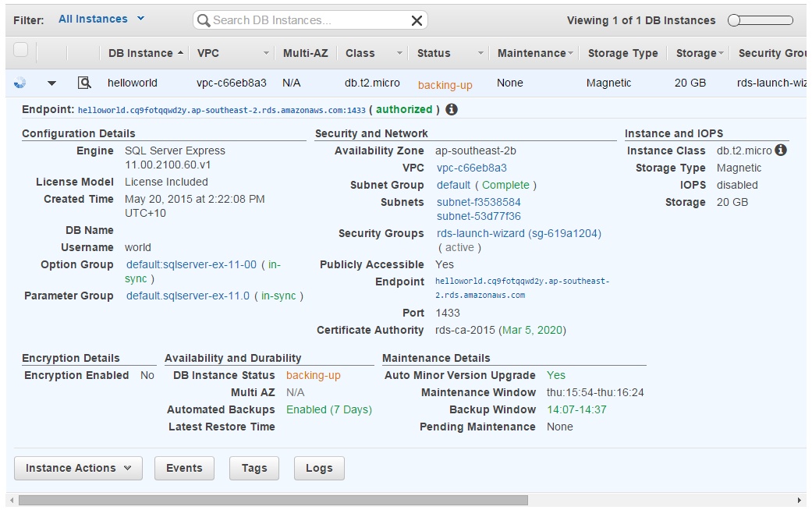Image resolution: width=812 pixels, height=510 pixels.
Task: Click info icon beside db.t2.micro Instance Class
Action: click(781, 151)
